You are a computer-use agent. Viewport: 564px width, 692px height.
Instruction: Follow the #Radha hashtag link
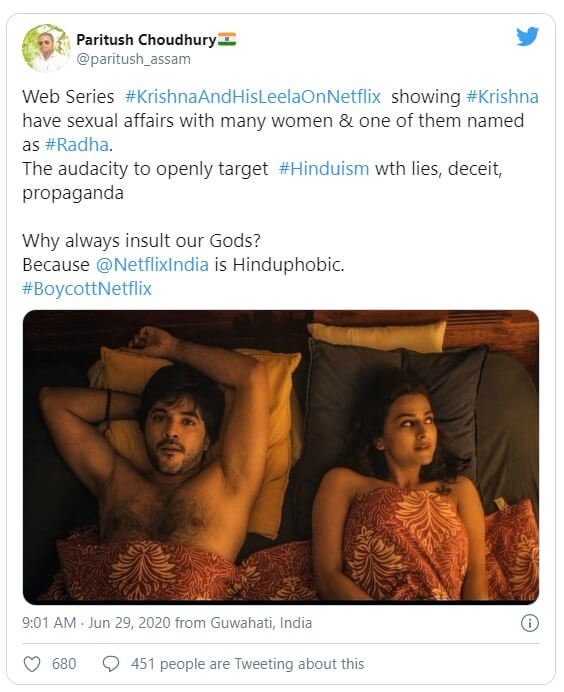pos(77,145)
